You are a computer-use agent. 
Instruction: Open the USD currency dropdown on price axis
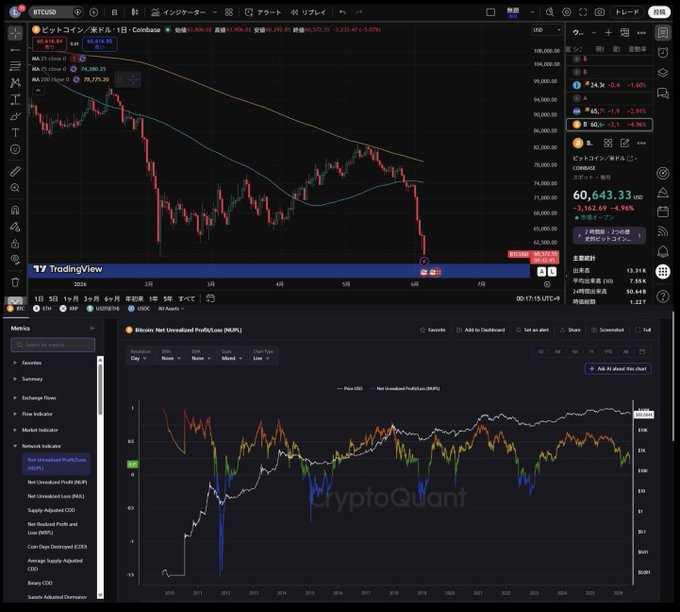point(546,30)
